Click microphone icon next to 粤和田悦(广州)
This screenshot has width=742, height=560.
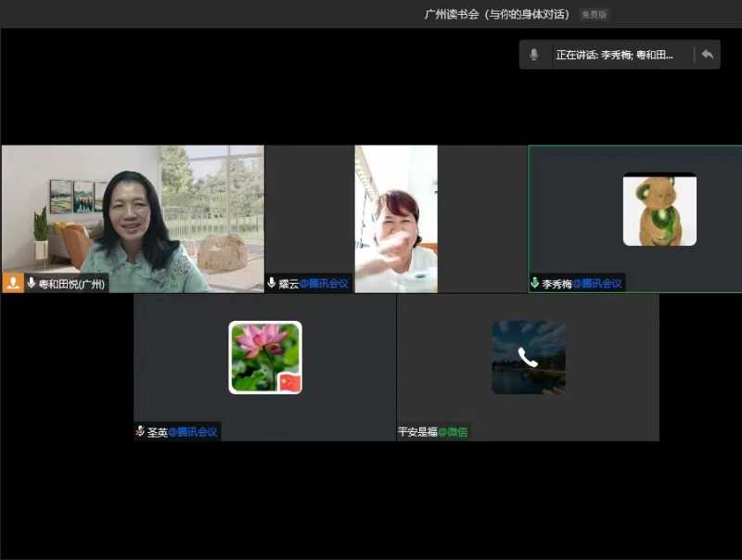[x=32, y=283]
